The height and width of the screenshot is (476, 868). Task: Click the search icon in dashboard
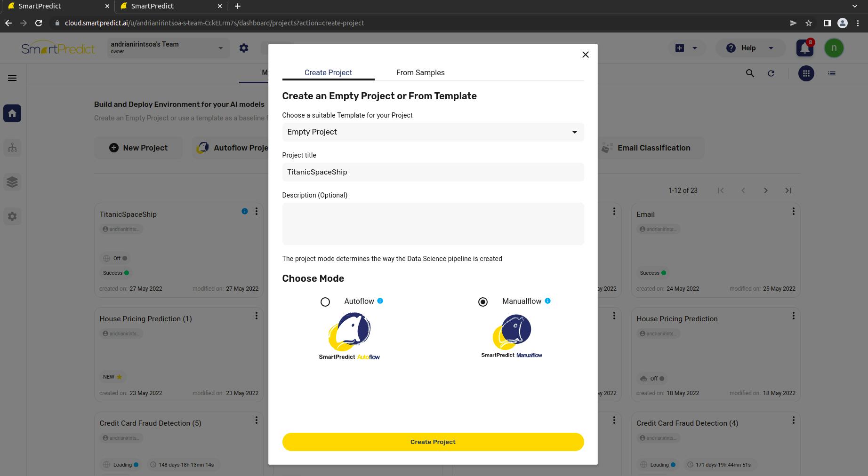(750, 73)
